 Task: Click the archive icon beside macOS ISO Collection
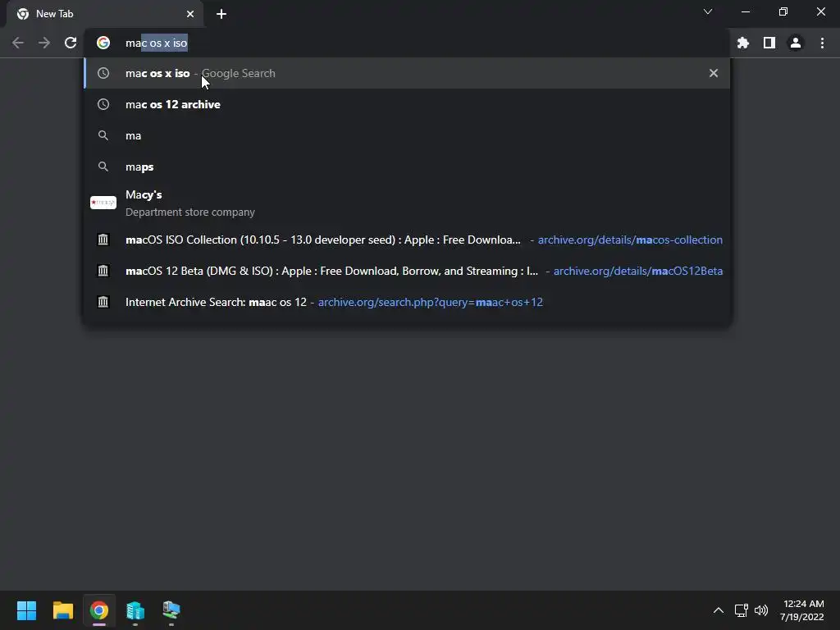click(x=103, y=240)
